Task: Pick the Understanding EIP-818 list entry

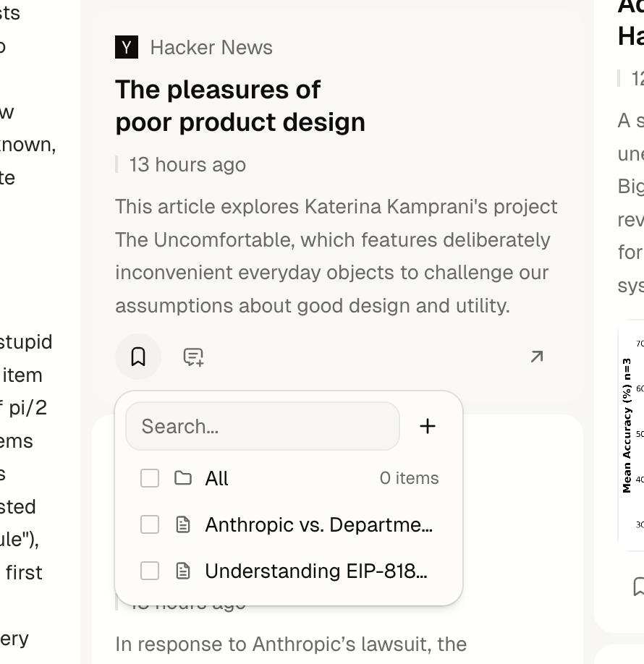Action: (315, 571)
